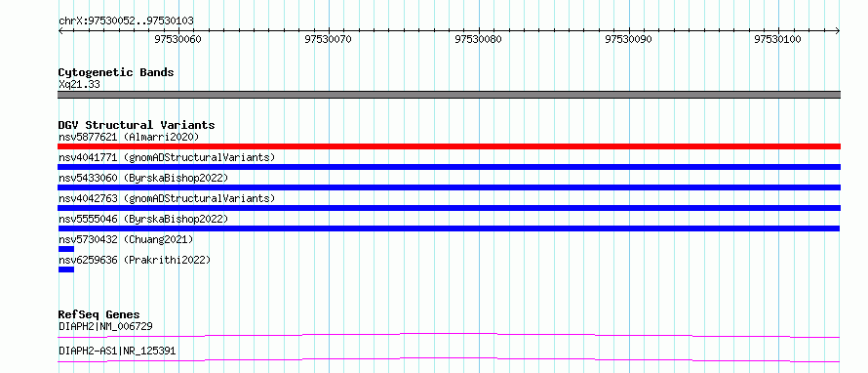Click the blue nsv5555046 variant bar
This screenshot has height=373, width=868.
[449, 228]
